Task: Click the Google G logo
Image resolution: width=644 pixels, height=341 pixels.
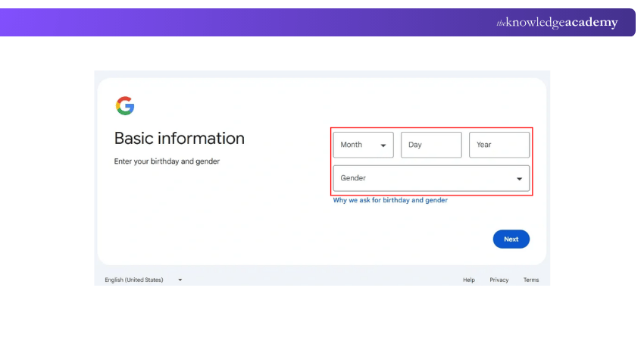Action: coord(125,106)
